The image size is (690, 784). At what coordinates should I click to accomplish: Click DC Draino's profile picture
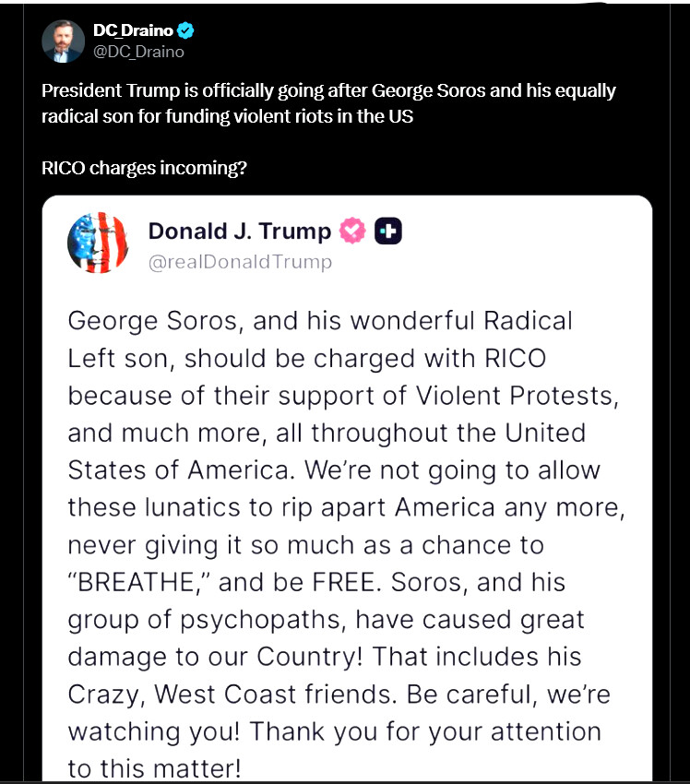[63, 41]
